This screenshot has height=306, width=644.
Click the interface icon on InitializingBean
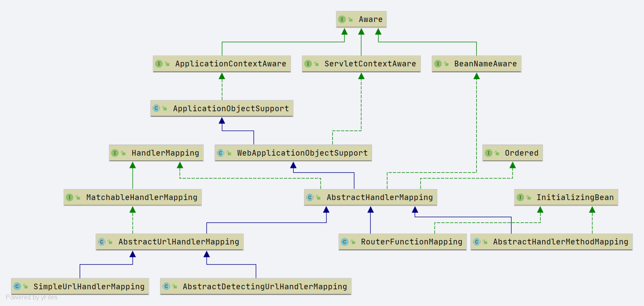coord(520,197)
